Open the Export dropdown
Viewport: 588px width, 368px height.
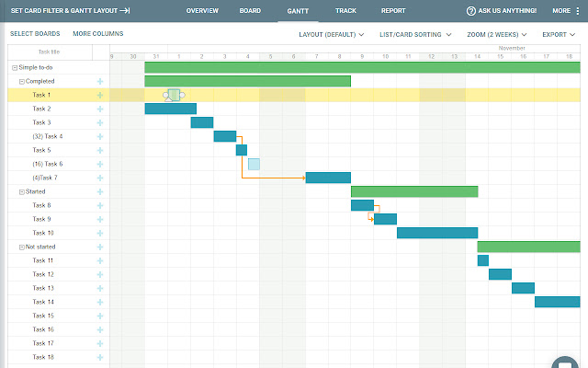click(x=559, y=35)
